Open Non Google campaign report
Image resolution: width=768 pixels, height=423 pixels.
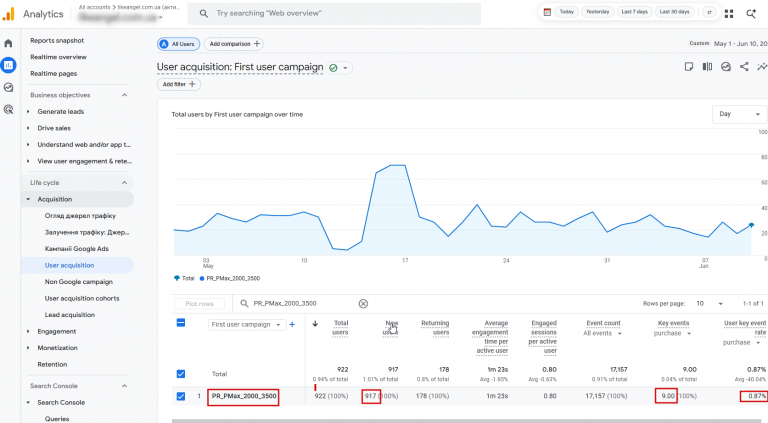[x=79, y=282]
